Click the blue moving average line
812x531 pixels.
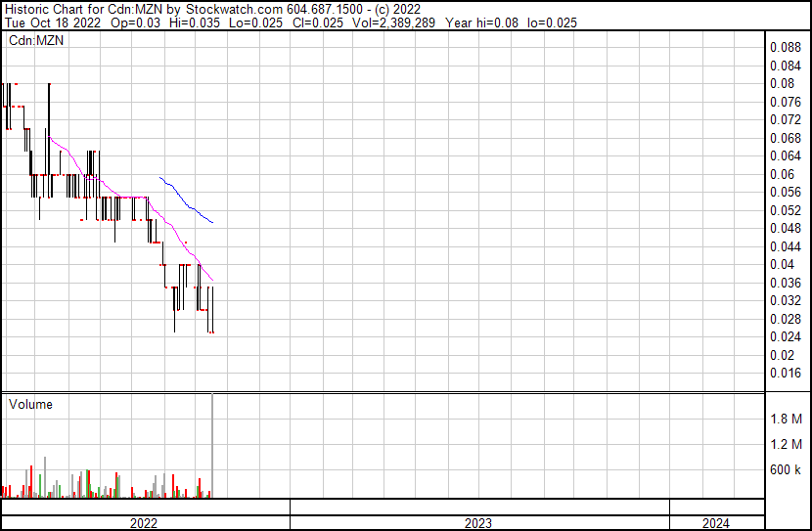pyautogui.click(x=186, y=200)
